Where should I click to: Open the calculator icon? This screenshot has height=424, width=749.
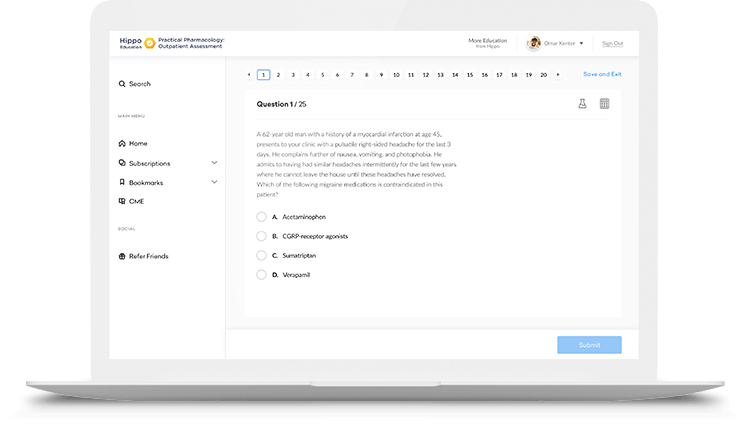tap(604, 104)
